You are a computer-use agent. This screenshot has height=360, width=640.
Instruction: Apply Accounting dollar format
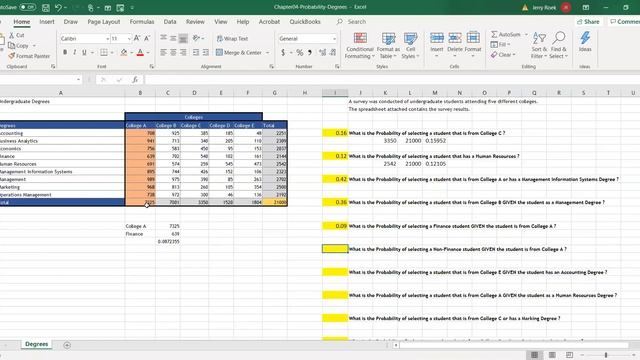[x=283, y=53]
